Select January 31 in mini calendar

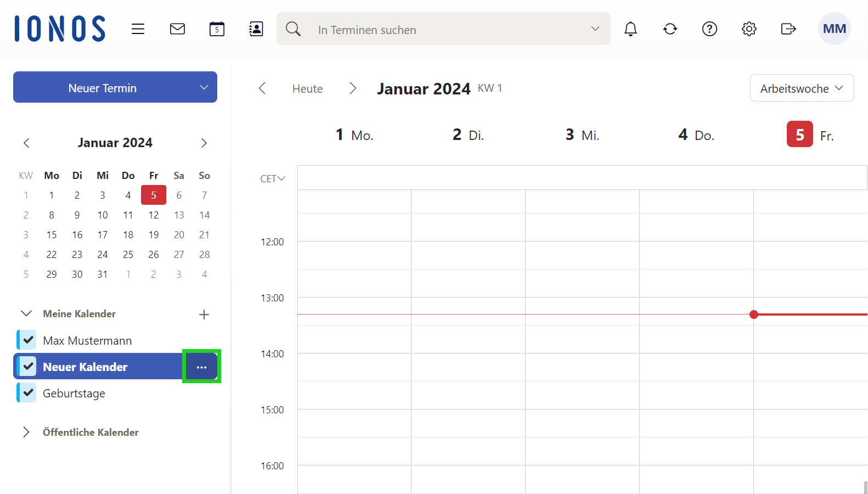click(103, 274)
